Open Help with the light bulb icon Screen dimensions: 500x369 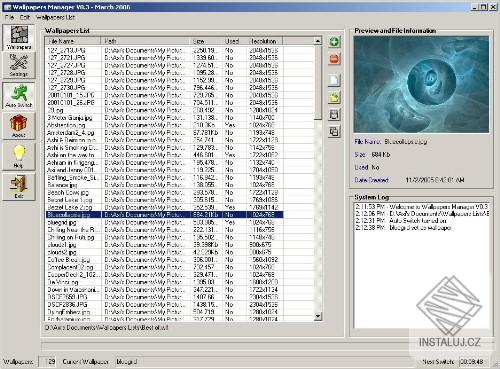coord(19,156)
